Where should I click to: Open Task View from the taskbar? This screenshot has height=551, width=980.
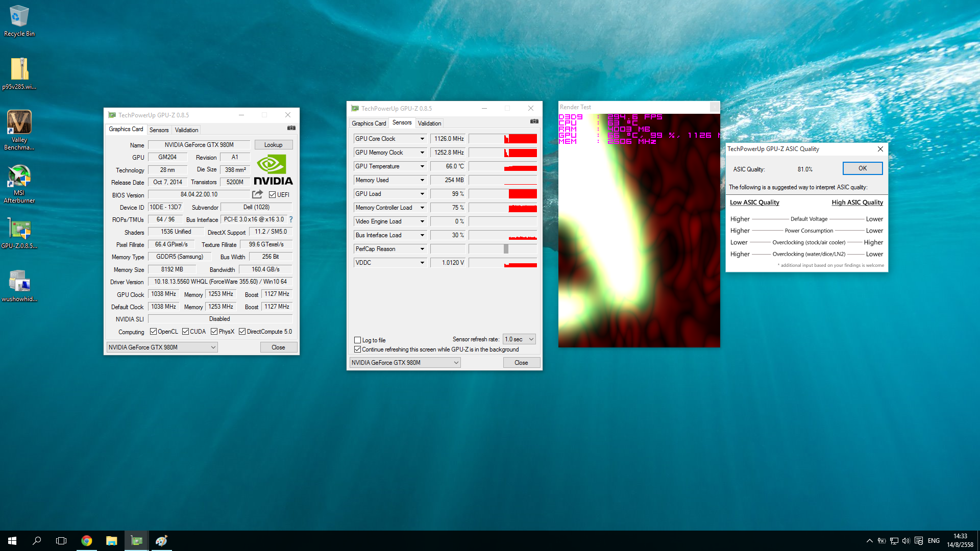tap(61, 541)
